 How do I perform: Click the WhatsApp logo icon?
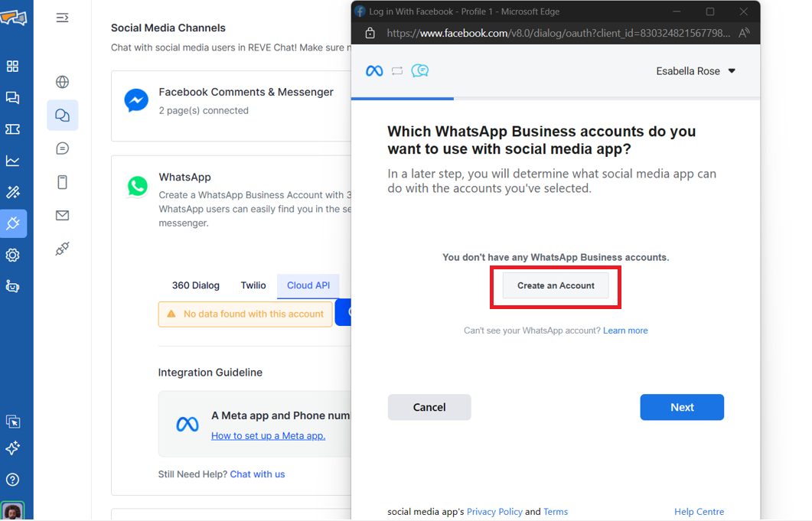pos(137,187)
